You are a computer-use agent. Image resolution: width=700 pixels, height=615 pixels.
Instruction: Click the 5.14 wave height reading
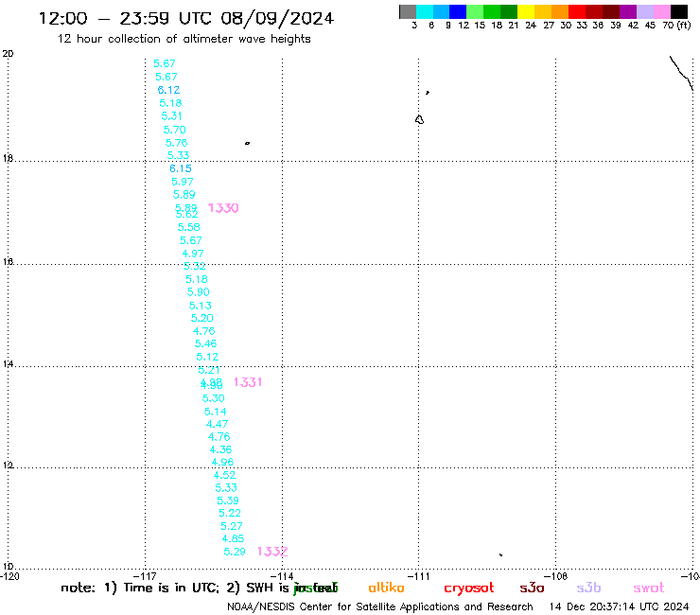[215, 412]
